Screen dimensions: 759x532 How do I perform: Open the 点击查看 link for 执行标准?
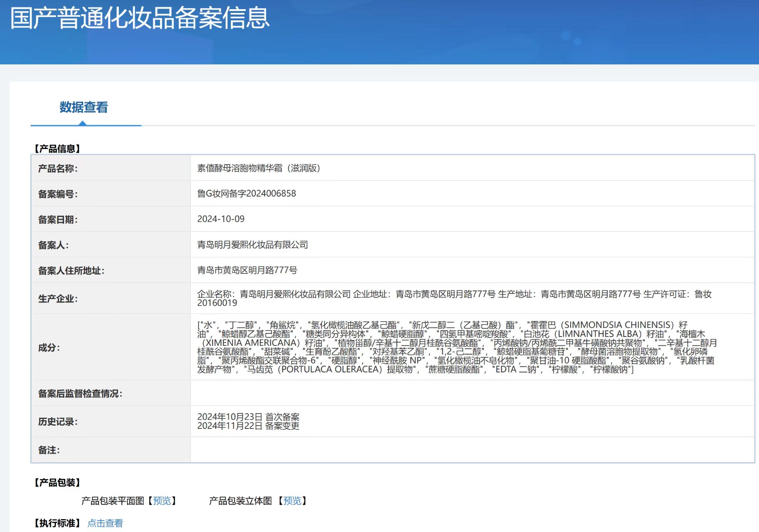coord(105,523)
